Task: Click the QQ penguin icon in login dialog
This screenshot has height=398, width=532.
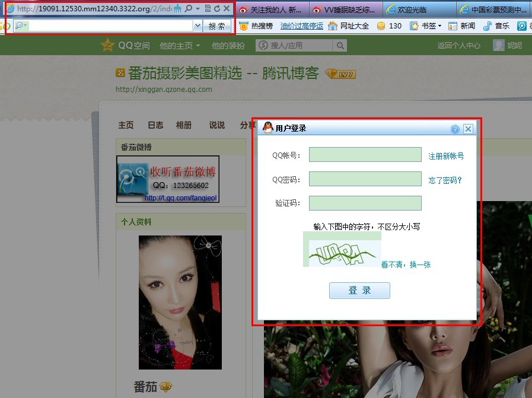Action: tap(267, 128)
